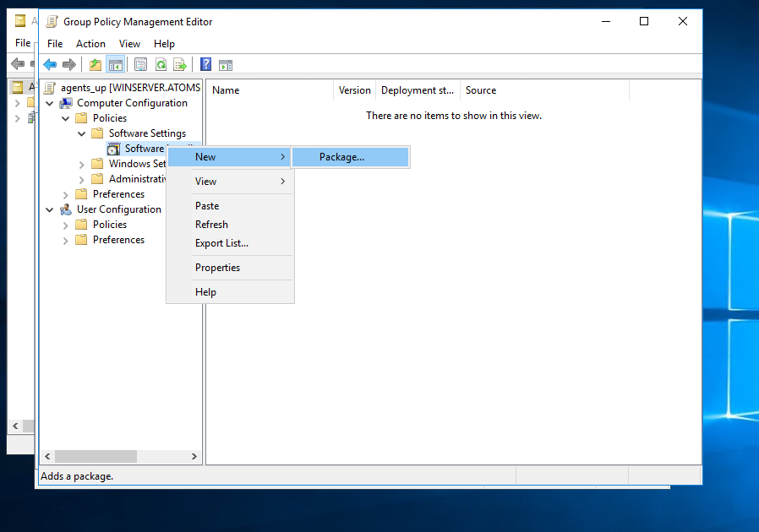
Task: Click the Deployment state column header
Action: [418, 90]
